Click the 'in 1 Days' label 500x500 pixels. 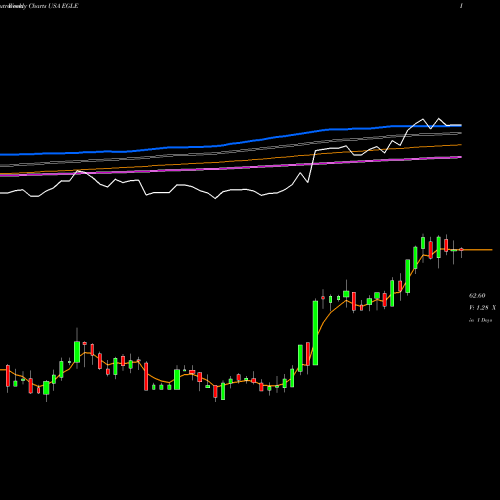[x=480, y=320]
